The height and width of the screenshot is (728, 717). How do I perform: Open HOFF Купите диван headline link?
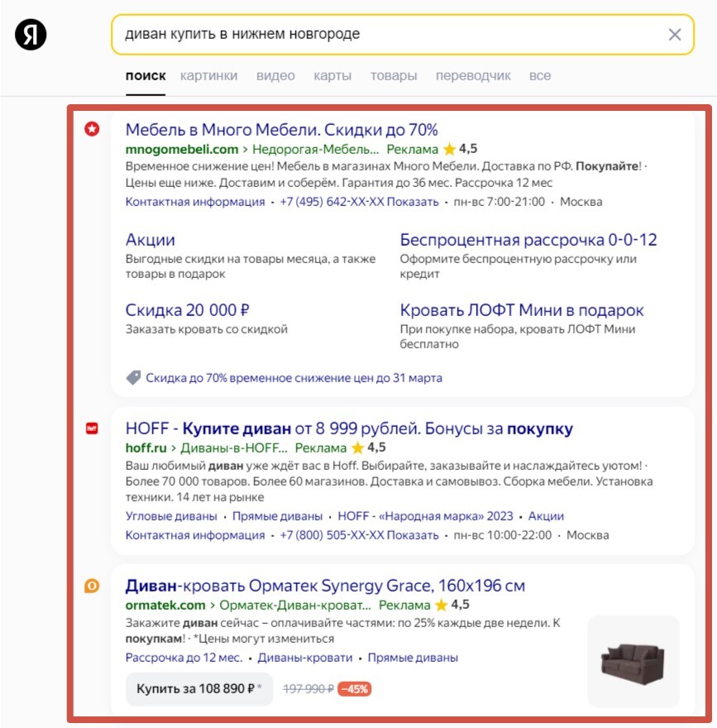click(x=349, y=429)
